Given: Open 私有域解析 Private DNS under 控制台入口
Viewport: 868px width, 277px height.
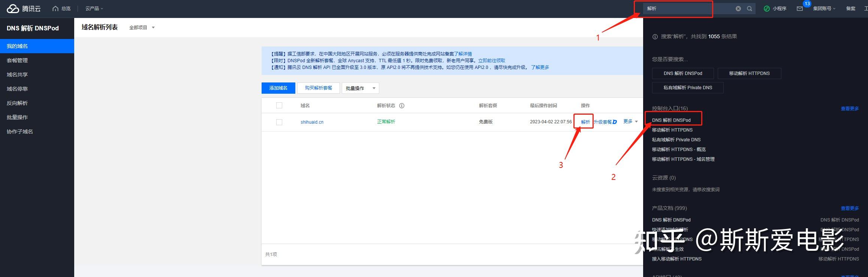Looking at the screenshot, I should pyautogui.click(x=676, y=140).
